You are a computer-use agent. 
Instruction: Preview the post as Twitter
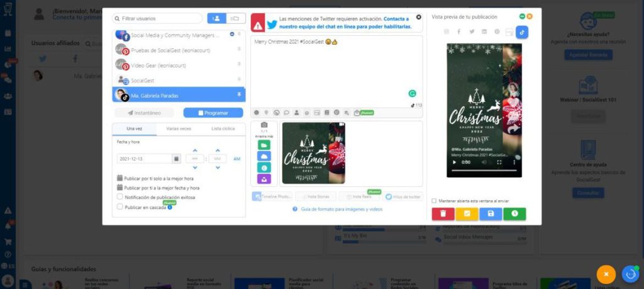[x=472, y=31]
